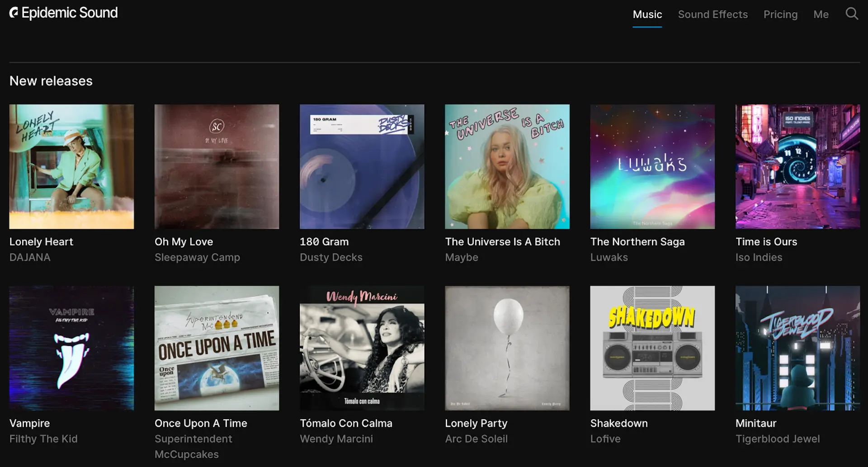Click the Epidemic Sound logo
Viewport: 868px width, 467px height.
[64, 13]
